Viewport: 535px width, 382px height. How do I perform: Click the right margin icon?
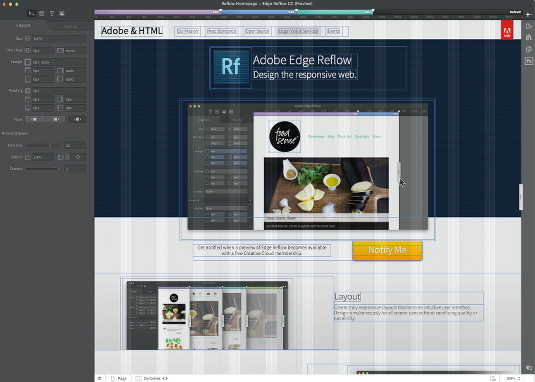(60, 71)
